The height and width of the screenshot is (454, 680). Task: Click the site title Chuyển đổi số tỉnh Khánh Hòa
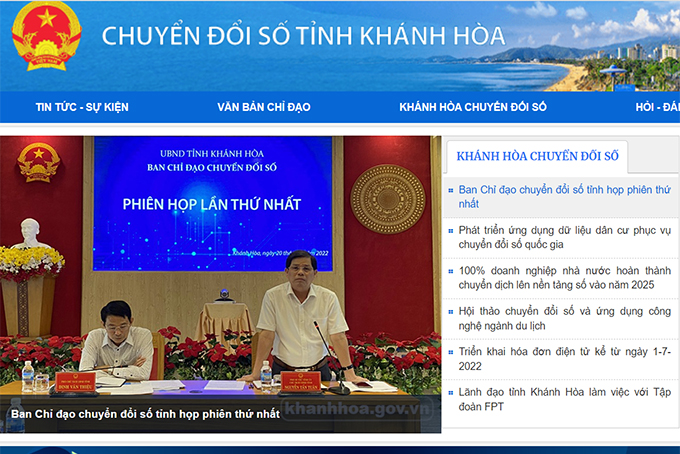tap(303, 38)
